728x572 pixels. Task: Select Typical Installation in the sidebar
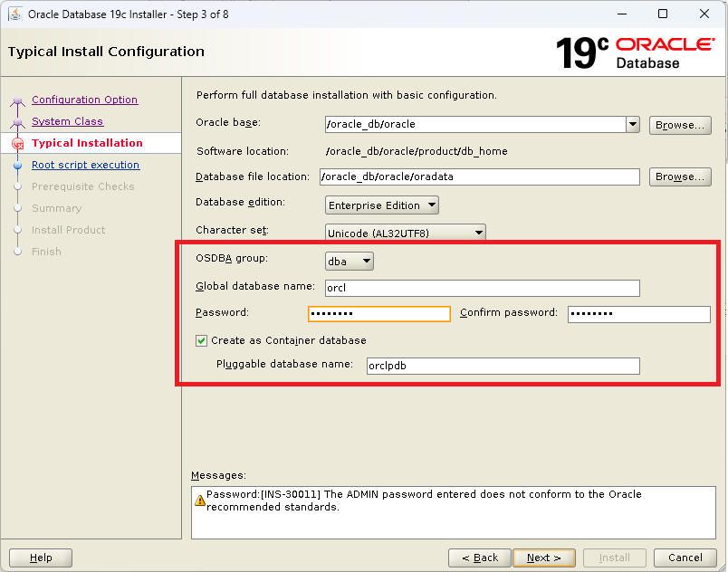coord(87,143)
